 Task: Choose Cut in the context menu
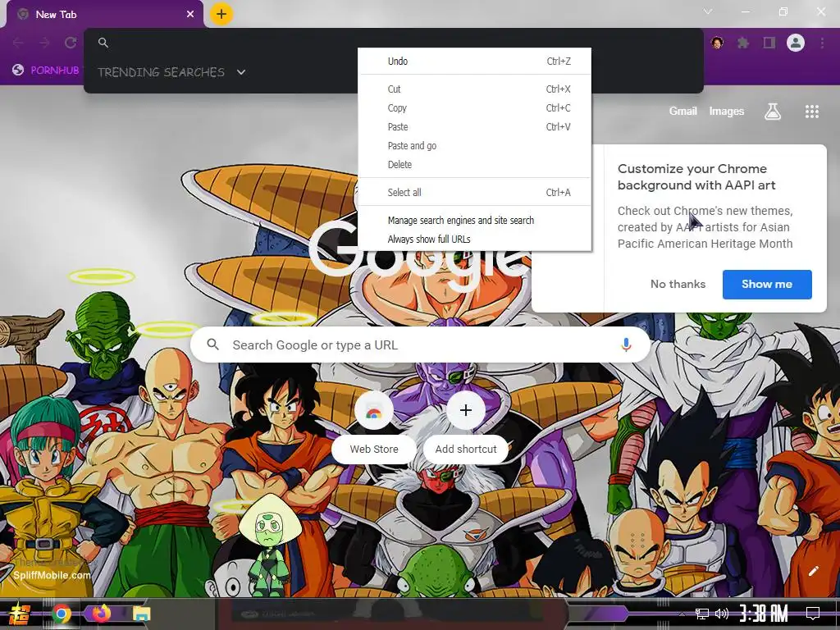[x=475, y=89]
